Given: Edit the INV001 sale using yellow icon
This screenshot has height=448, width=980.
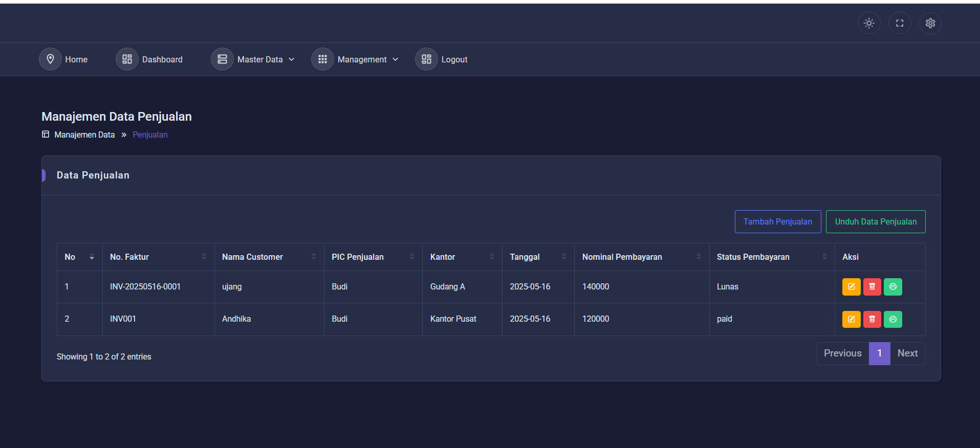Looking at the screenshot, I should click(x=851, y=319).
